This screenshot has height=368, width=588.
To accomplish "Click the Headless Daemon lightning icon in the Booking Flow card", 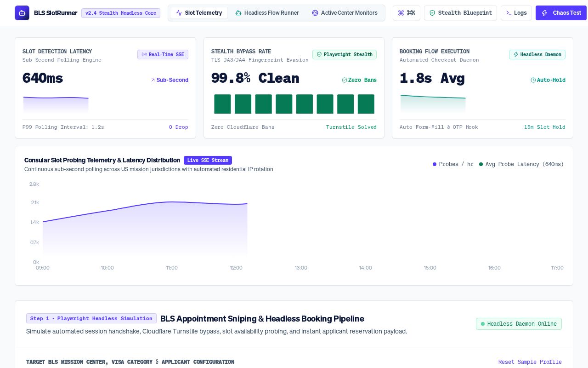I will point(516,54).
